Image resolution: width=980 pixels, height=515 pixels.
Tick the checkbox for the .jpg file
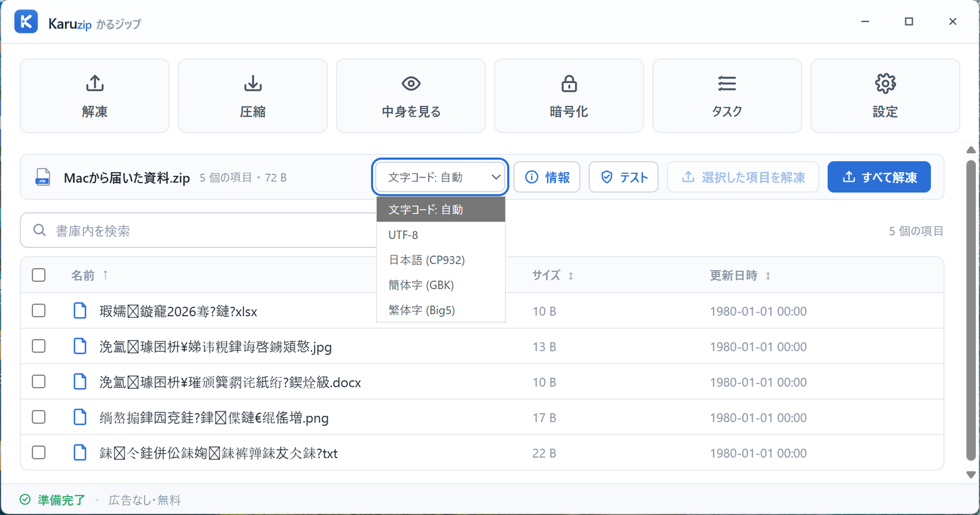[x=39, y=346]
